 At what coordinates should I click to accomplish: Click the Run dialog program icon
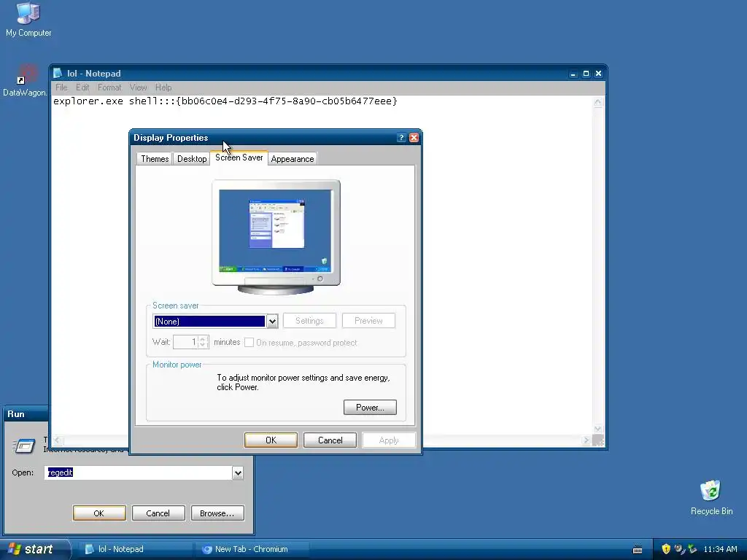tap(24, 446)
